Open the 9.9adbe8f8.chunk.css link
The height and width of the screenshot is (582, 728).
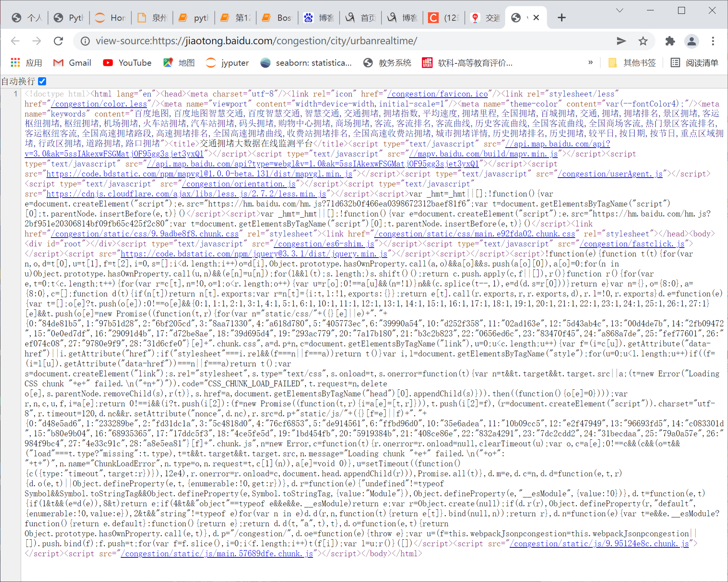[145, 234]
